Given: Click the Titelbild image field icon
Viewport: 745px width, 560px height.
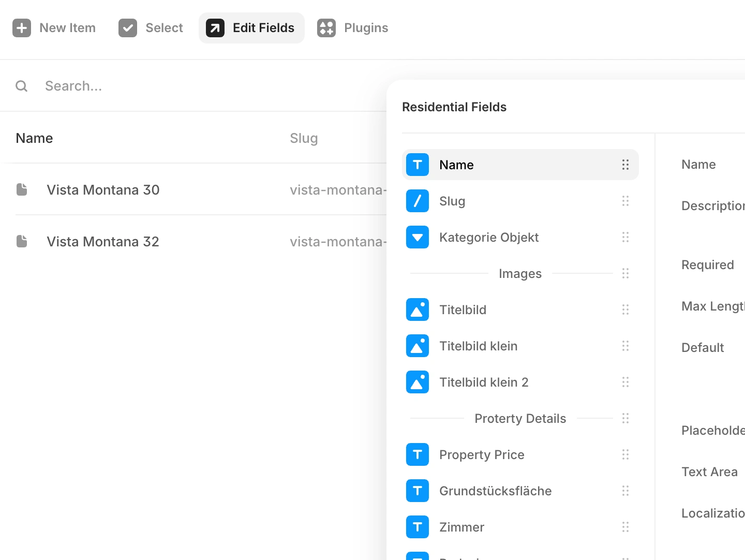Looking at the screenshot, I should tap(418, 310).
